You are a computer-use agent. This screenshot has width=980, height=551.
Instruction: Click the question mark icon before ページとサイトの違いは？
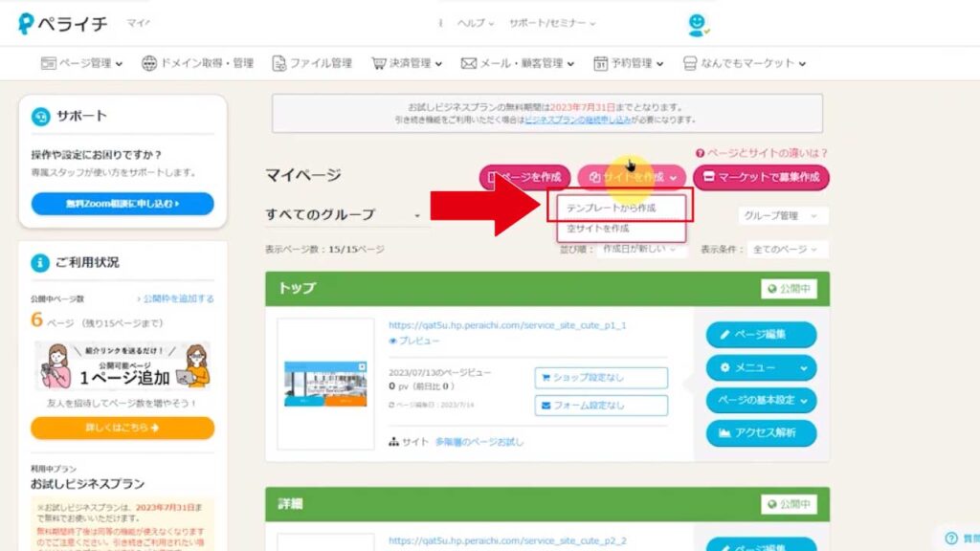[x=700, y=153]
